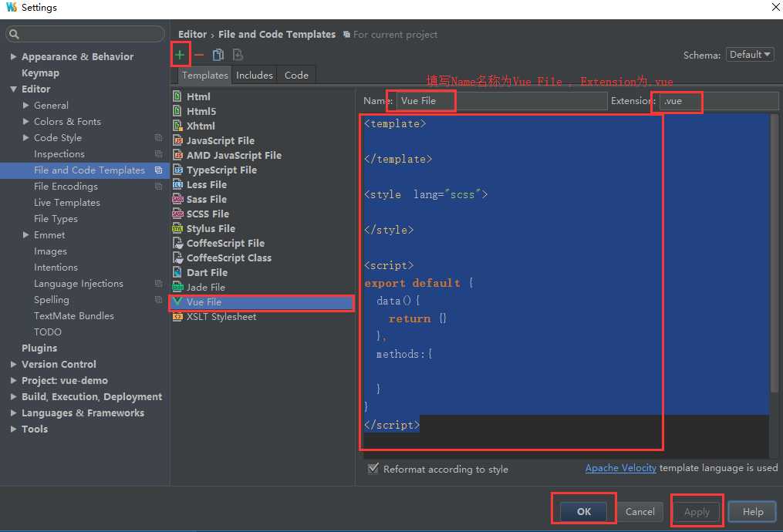Expand the Version Control section
This screenshot has width=783, height=532.
tap(13, 365)
